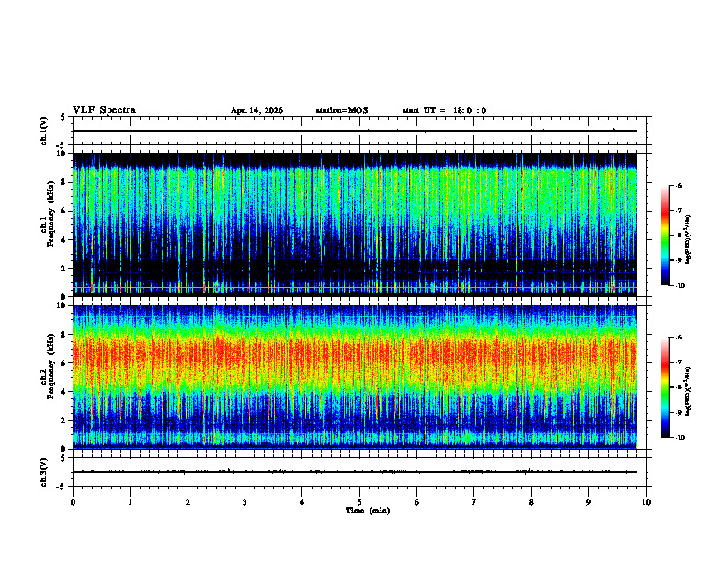The image size is (728, 563).
Task: Click the "VLF Spectra" plot title
Action: tap(104, 110)
